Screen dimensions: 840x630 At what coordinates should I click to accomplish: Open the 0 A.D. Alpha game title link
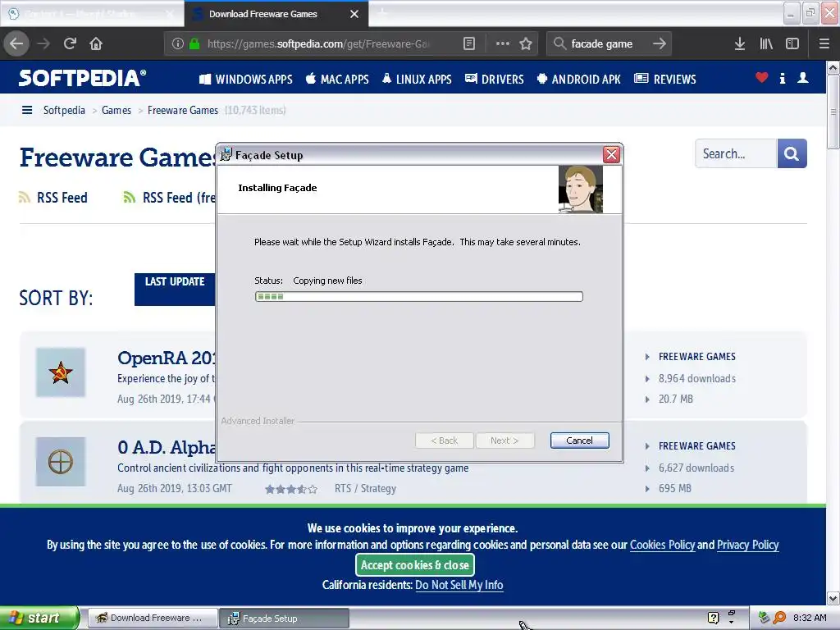click(x=166, y=447)
